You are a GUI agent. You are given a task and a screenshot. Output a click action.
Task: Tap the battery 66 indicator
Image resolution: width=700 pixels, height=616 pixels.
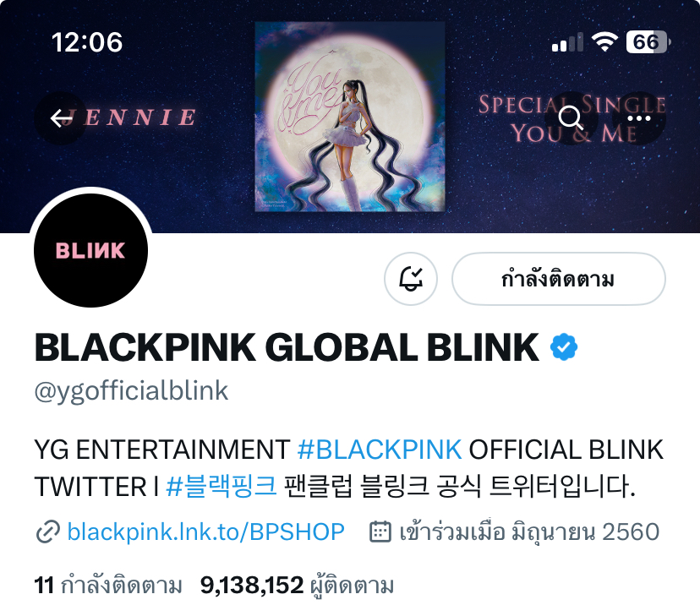(648, 42)
